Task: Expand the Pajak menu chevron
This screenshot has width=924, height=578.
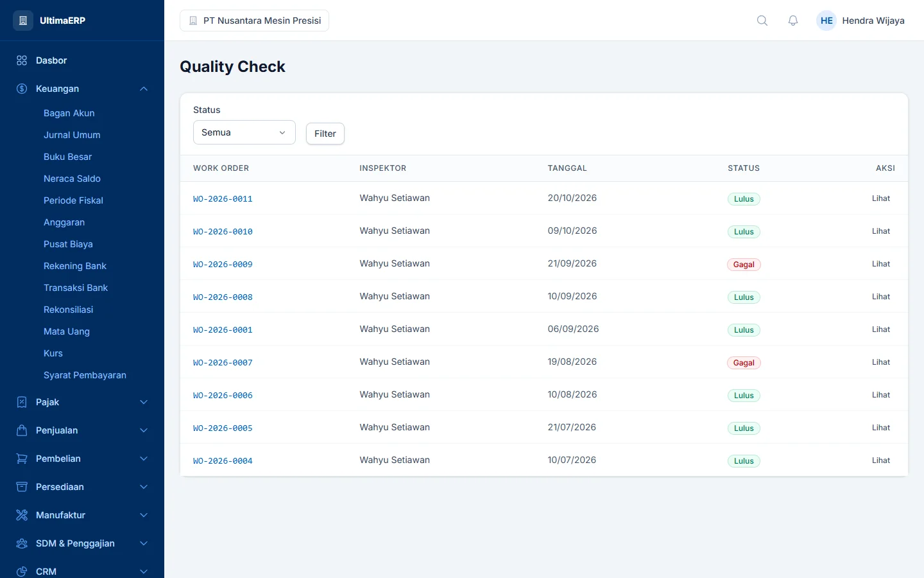Action: (x=144, y=402)
